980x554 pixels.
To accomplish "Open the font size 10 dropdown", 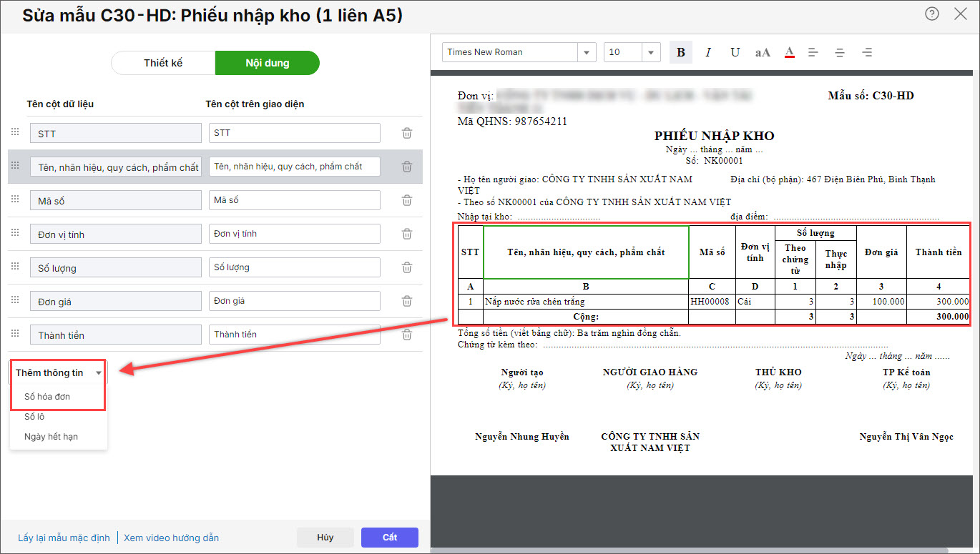I will 651,52.
